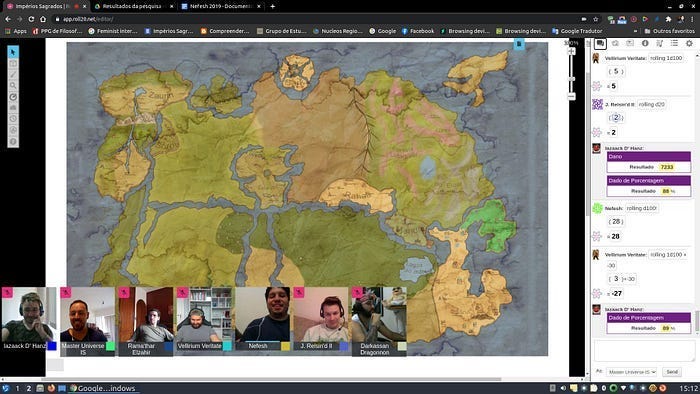
Task: Open the 'Outros favoritos' bookmarks folder
Action: (x=668, y=31)
